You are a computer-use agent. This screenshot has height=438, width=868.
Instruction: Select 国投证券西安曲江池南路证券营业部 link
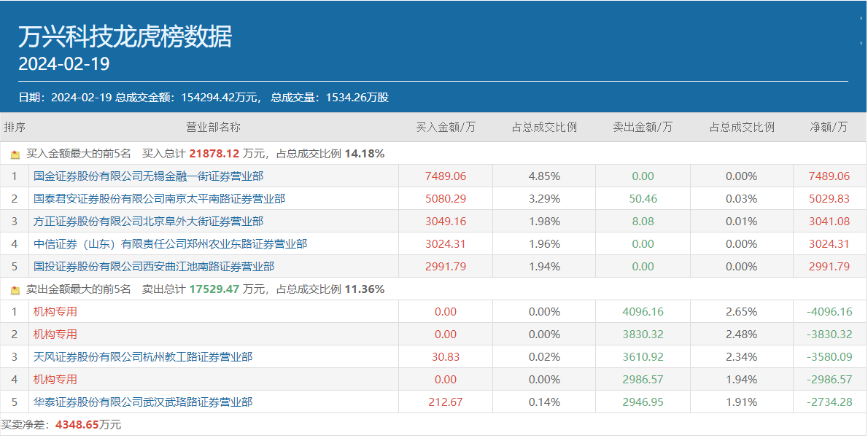tap(154, 267)
